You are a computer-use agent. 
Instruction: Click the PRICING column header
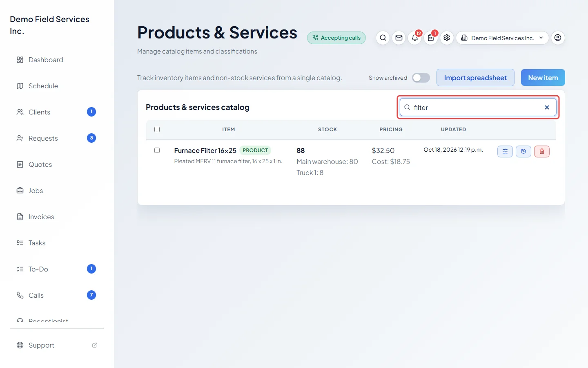pos(391,130)
